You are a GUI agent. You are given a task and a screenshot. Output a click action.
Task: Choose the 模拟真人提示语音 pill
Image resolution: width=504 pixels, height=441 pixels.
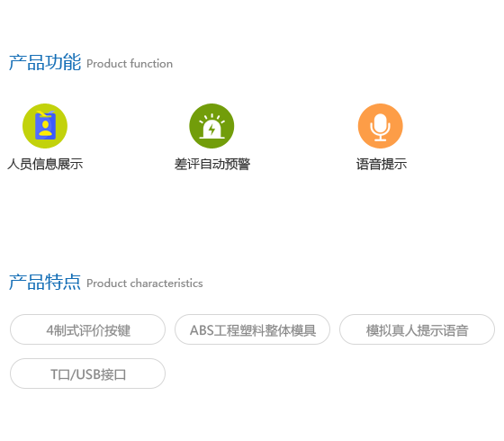point(417,329)
